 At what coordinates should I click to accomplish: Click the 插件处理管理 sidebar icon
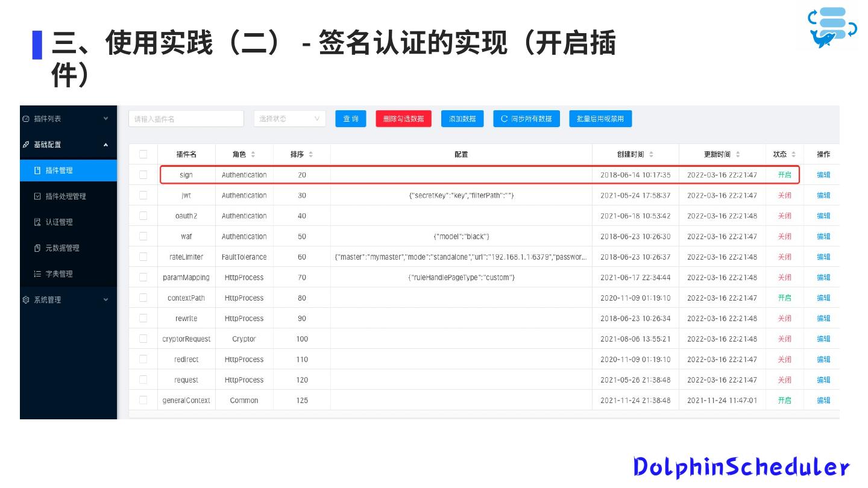tap(37, 196)
